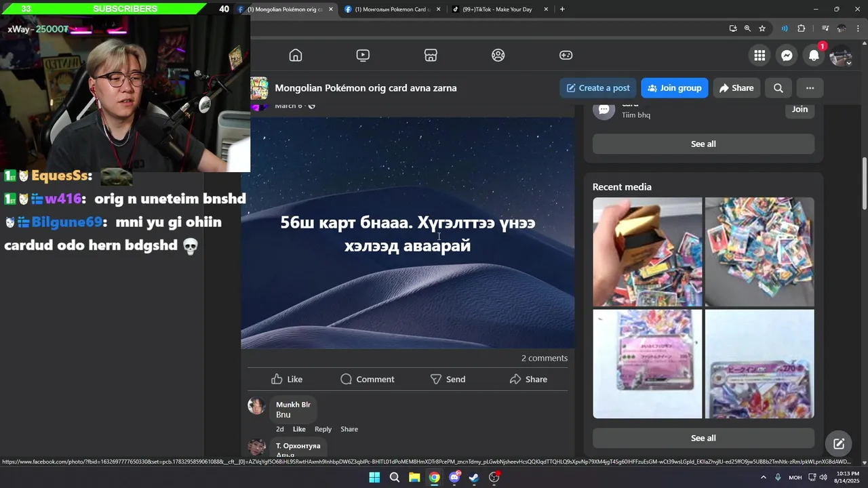Click Chrome install app icon in address bar
This screenshot has width=868, height=488.
tap(733, 28)
